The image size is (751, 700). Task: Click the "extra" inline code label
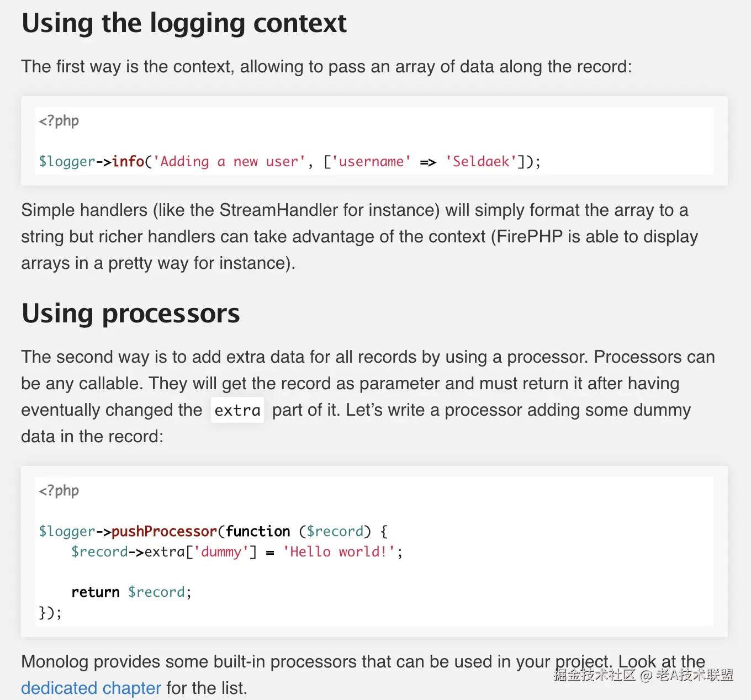(237, 410)
